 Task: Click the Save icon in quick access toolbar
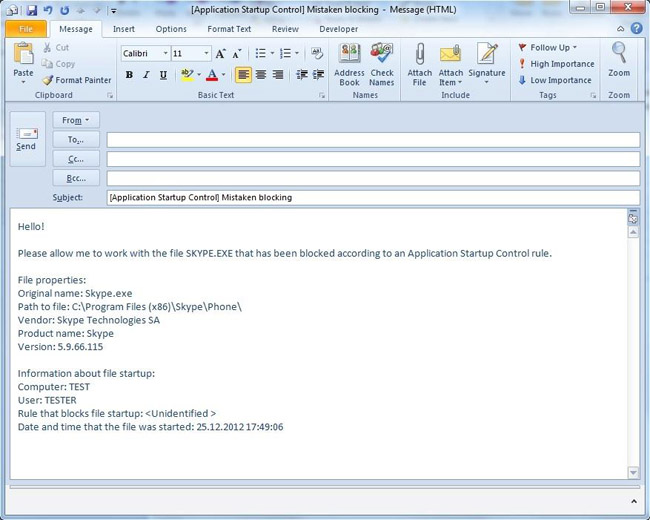tap(32, 10)
